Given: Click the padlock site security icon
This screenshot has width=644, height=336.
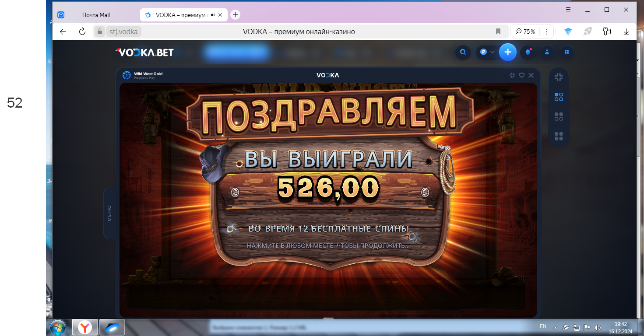Looking at the screenshot, I should [99, 31].
